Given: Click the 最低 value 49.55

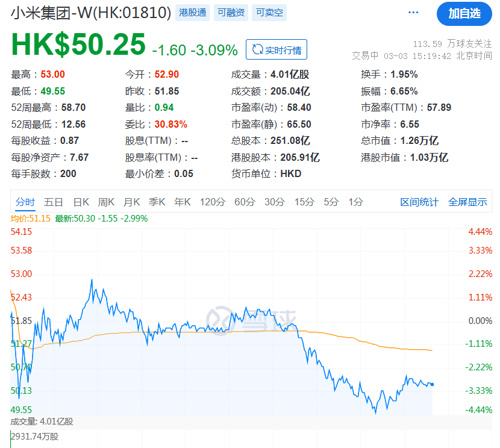Looking at the screenshot, I should pos(53,91).
